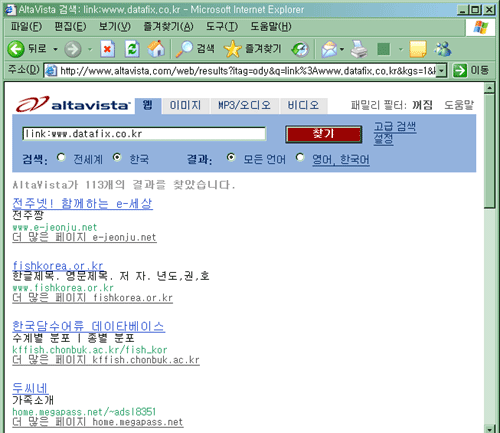Switch to the 이미지 (Images) tab
Viewport: 500px width, 433px height.
(185, 105)
